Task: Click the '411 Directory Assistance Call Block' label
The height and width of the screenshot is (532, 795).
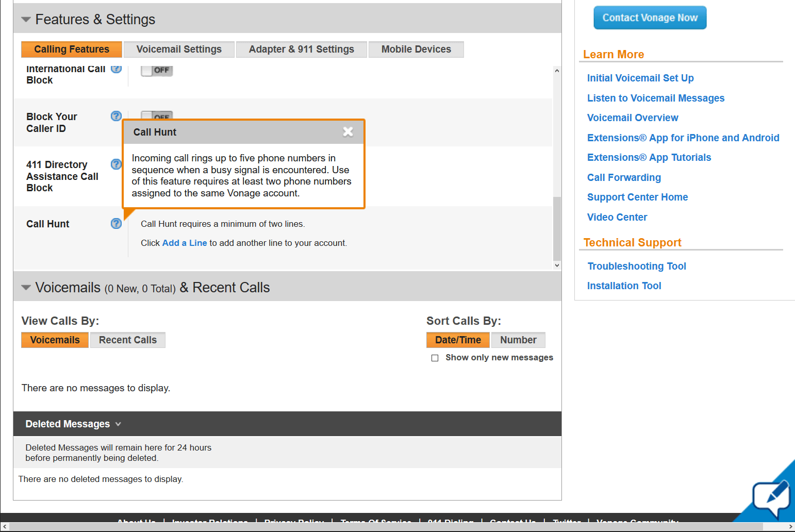Action: [x=62, y=176]
